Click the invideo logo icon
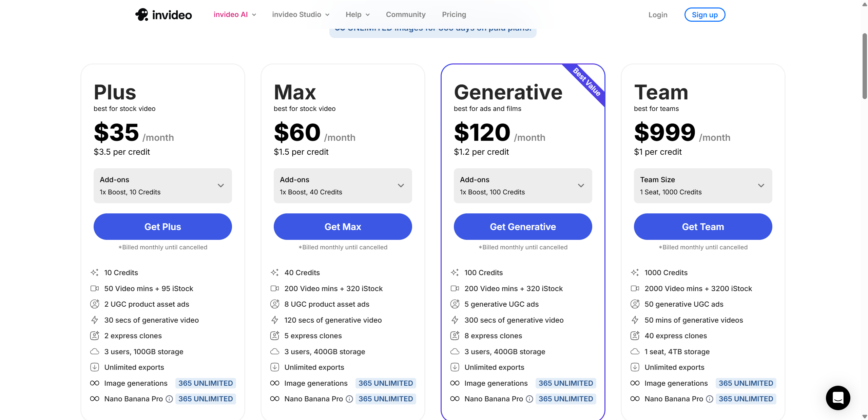The image size is (868, 420). (x=142, y=15)
